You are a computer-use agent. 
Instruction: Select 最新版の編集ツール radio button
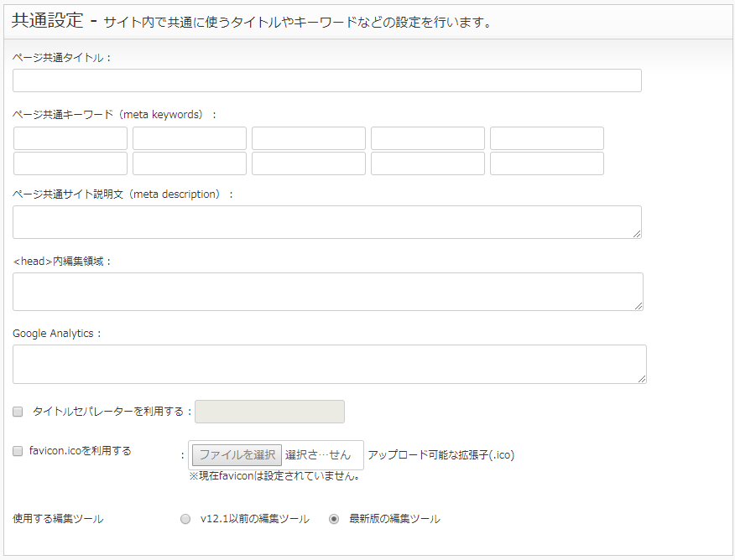click(334, 519)
